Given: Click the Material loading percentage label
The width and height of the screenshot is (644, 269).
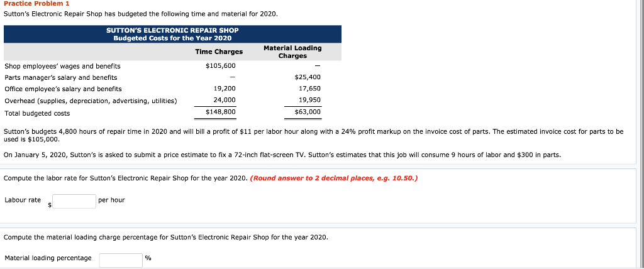Looking at the screenshot, I should click(x=48, y=258).
